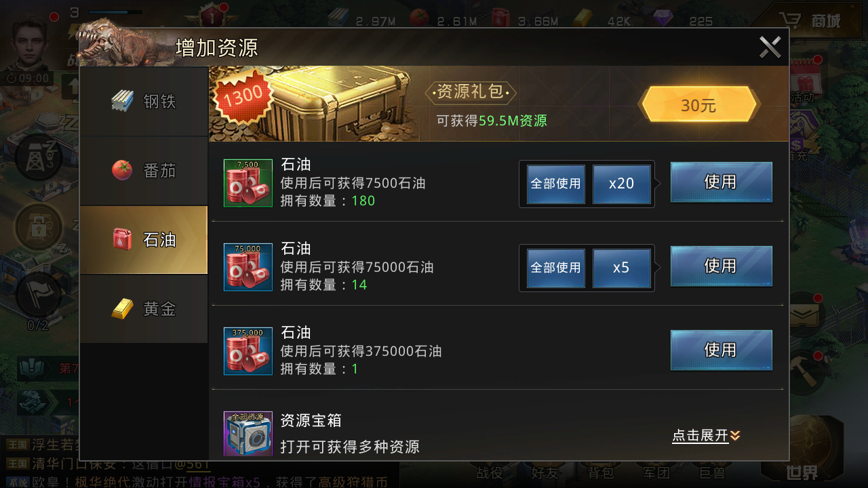The height and width of the screenshot is (488, 868).
Task: Click the purple diamond currency icon
Action: [x=663, y=18]
